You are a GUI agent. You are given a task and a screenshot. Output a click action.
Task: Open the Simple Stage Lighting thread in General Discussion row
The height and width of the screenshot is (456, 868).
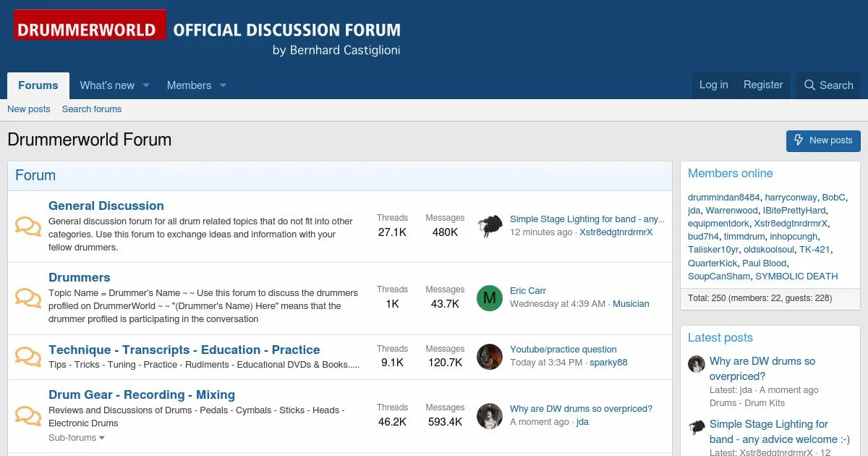[x=587, y=219]
